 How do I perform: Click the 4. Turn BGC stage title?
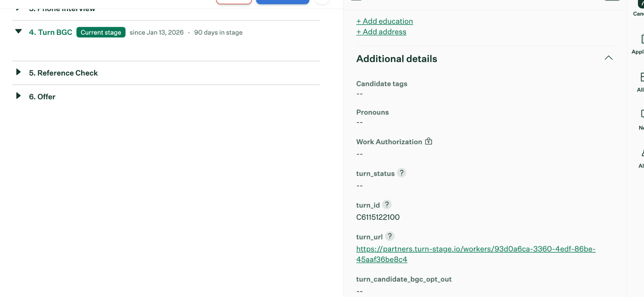tap(51, 32)
